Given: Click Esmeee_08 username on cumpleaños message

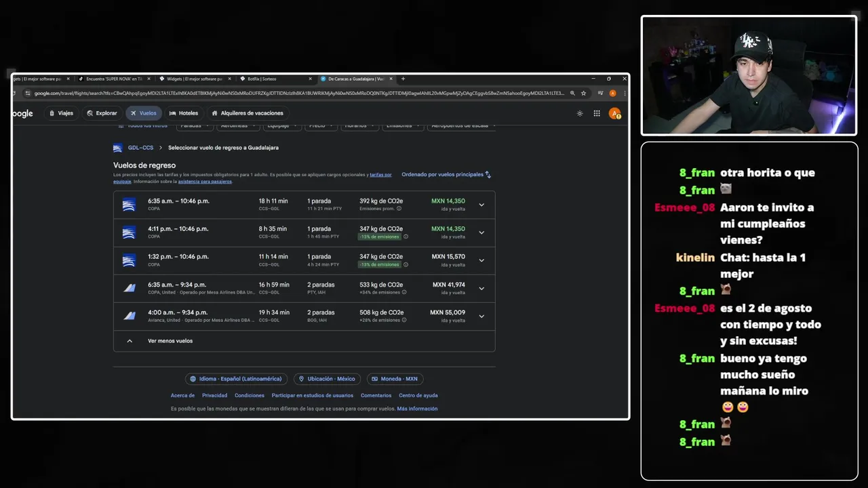Looking at the screenshot, I should [684, 207].
